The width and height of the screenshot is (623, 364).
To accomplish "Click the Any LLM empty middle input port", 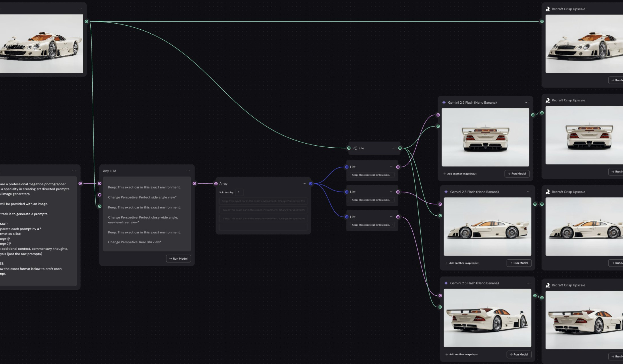I will pyautogui.click(x=100, y=195).
